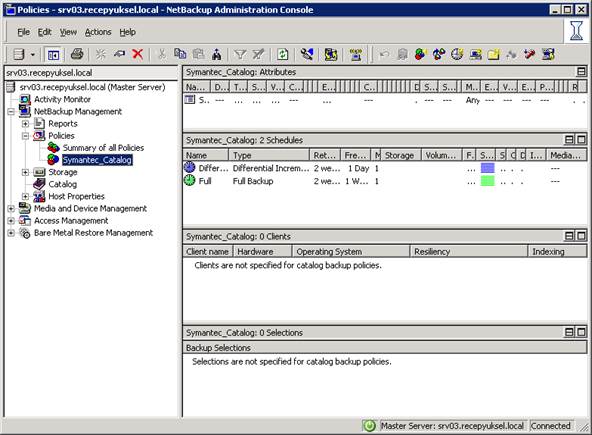Open the Actions menu
This screenshot has height=435, width=592.
pos(98,32)
